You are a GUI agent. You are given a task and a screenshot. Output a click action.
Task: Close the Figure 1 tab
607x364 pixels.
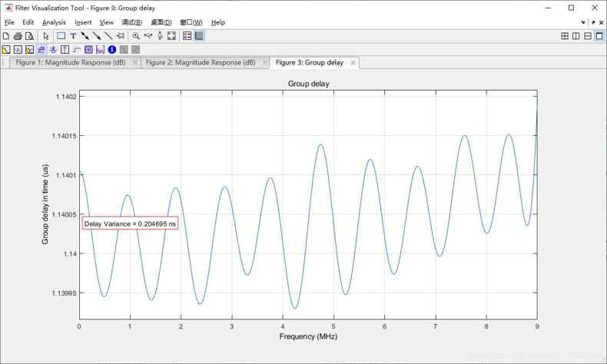coord(134,63)
